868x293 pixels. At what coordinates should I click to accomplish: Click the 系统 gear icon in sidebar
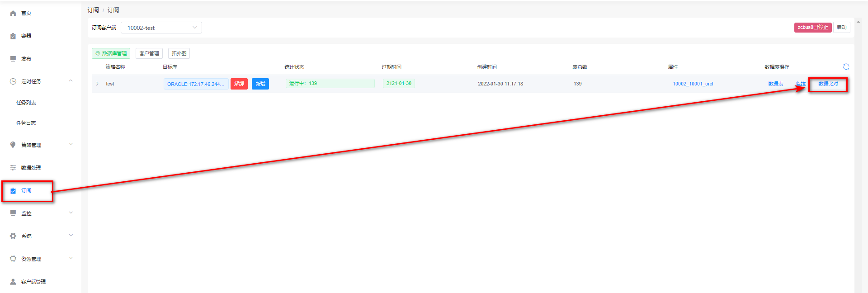pyautogui.click(x=13, y=236)
